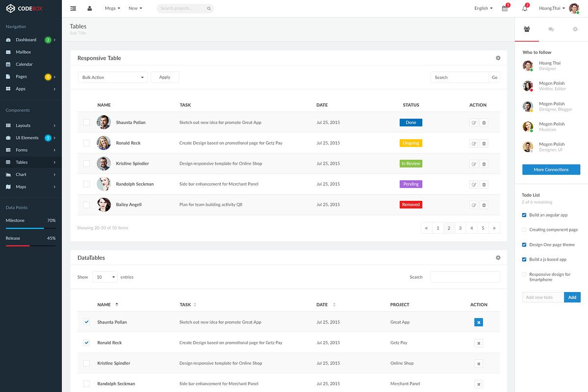This screenshot has width=588, height=392.
Task: Click the sidebar collapse hamburger icon
Action: (73, 8)
